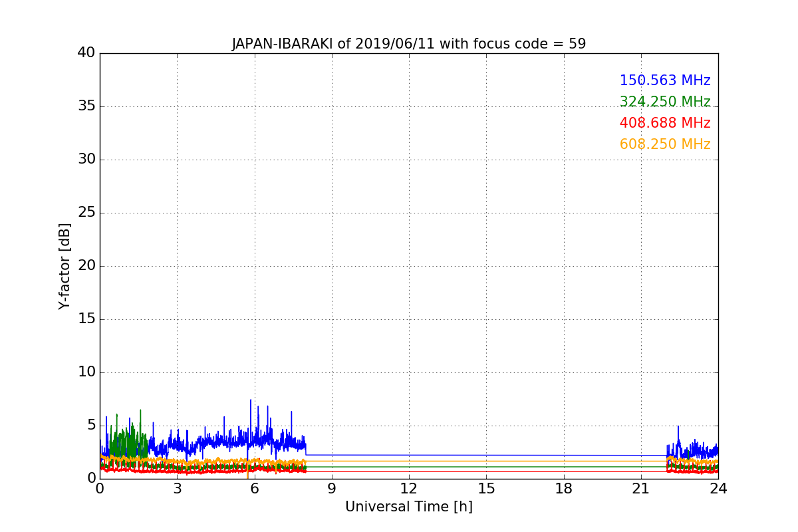
Task: Click the x-axis tick label 24
Action: [x=718, y=488]
